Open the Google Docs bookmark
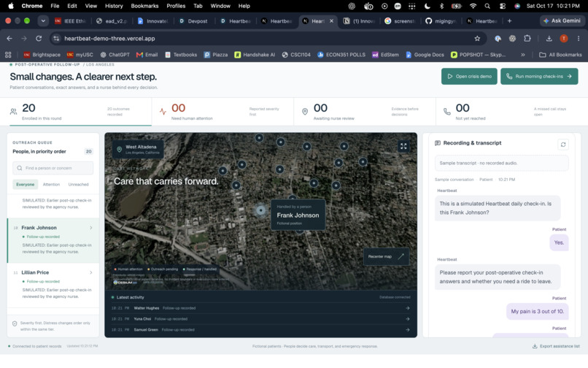Screen dimensions: 588x368 pos(425,55)
